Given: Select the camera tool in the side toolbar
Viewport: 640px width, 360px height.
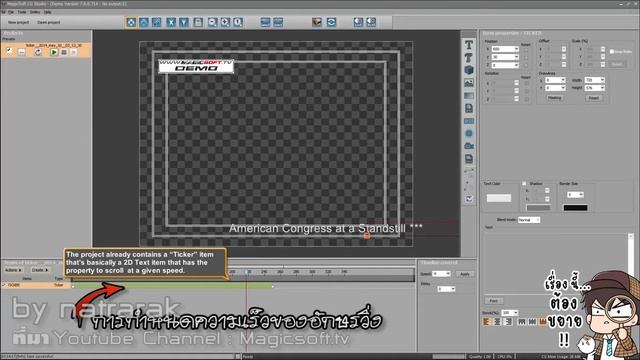Looking at the screenshot, I should click(x=469, y=146).
